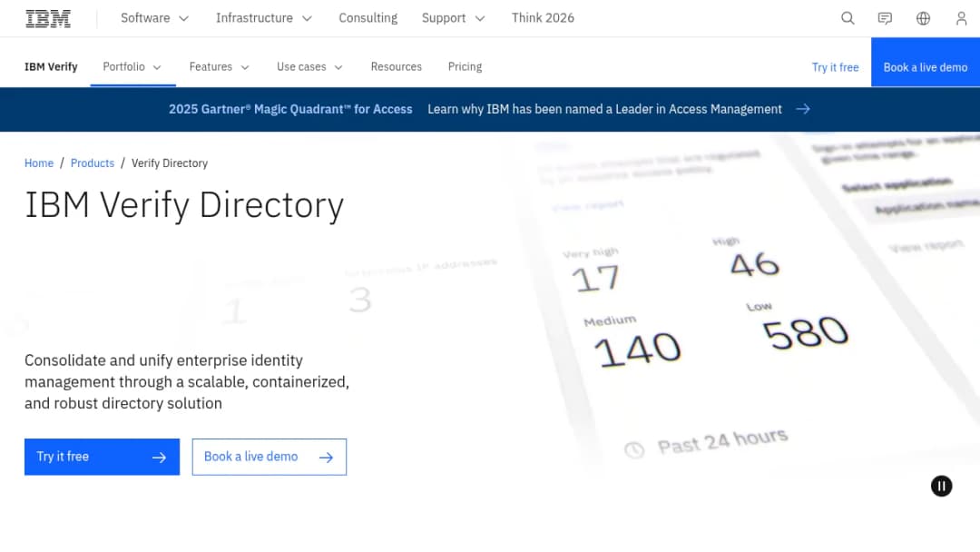Go to the Pricing tab
This screenshot has width=980, height=552.
tap(465, 67)
